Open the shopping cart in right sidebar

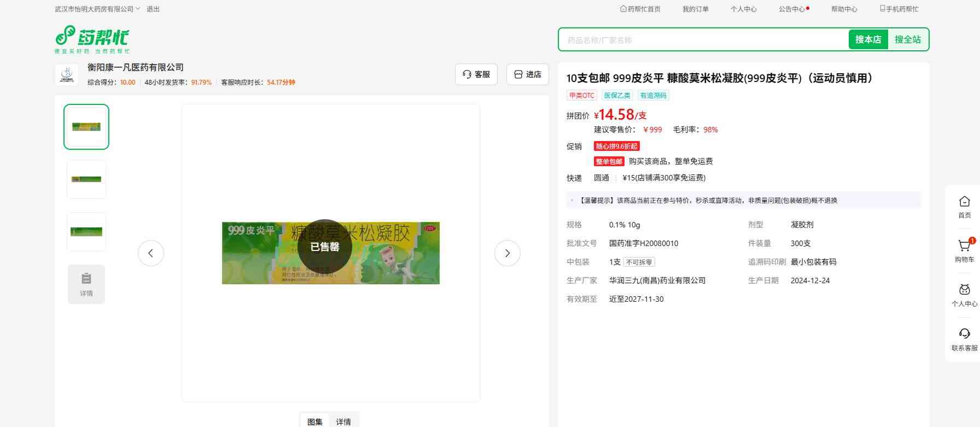(x=964, y=250)
